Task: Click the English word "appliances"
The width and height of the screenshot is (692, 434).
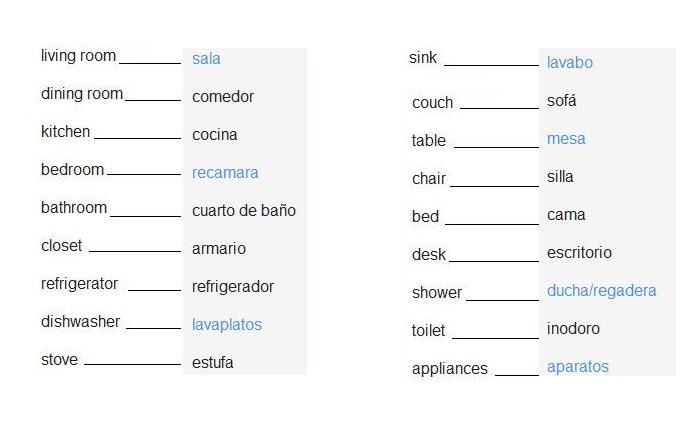Action: click(450, 369)
